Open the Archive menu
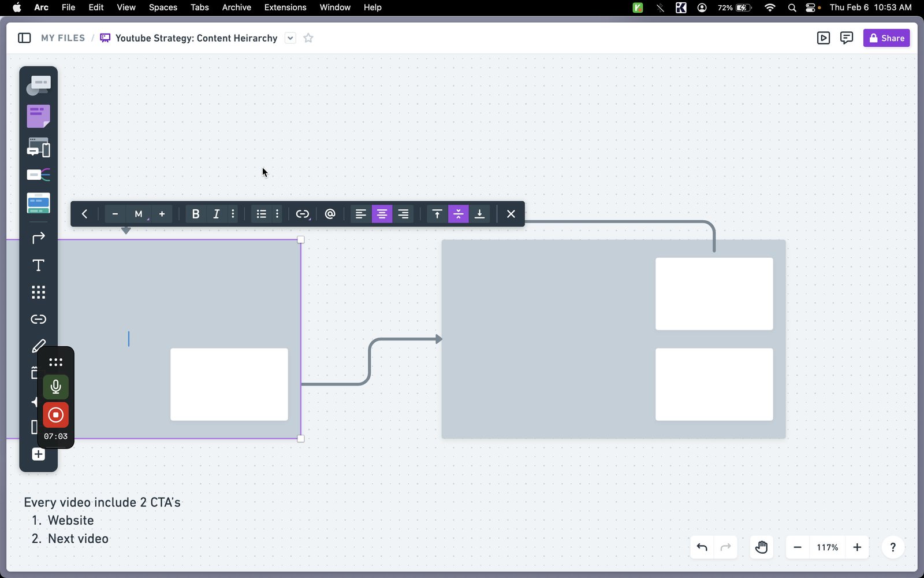Image resolution: width=924 pixels, height=578 pixels. 237,8
